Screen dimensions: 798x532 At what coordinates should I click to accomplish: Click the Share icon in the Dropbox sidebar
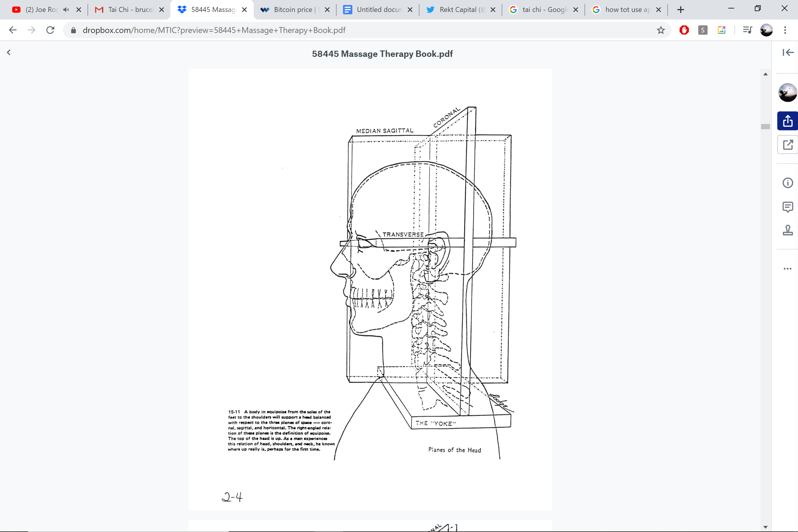787,121
